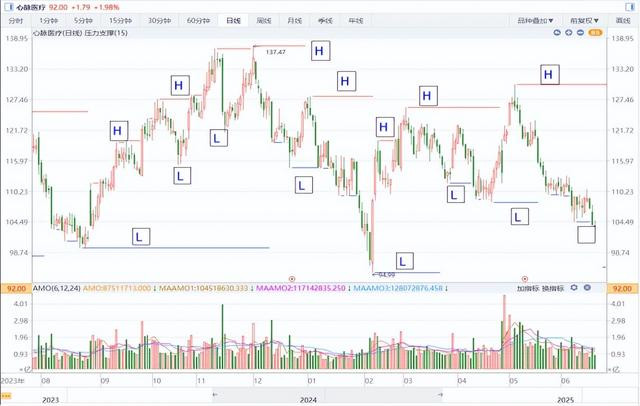Expand the 品种叠加 dropdown
Screen dimensions: 640x406
535,20
